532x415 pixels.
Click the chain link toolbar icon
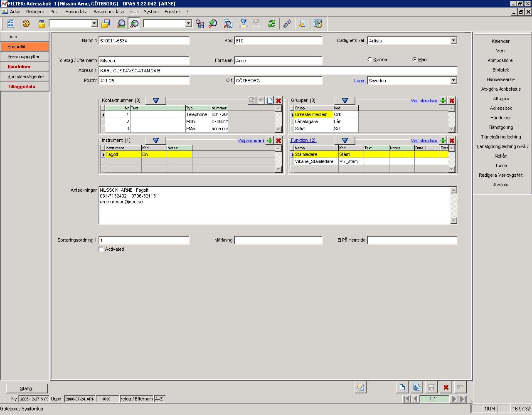pos(287,24)
